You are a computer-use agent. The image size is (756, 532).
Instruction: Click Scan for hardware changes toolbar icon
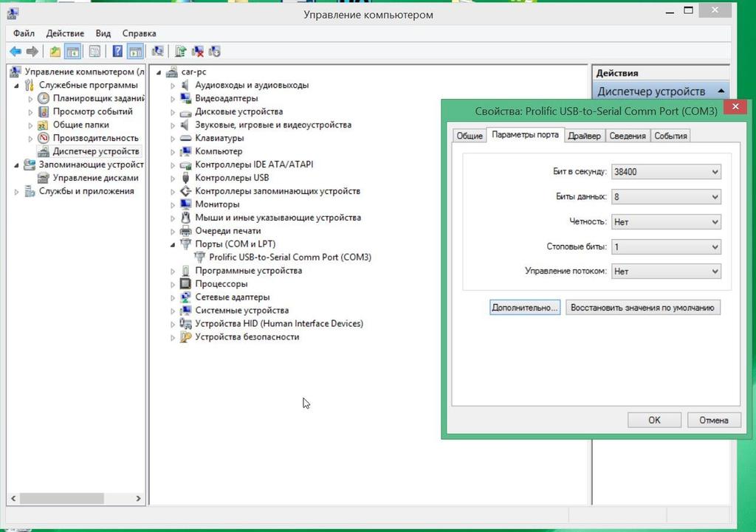coord(157,52)
